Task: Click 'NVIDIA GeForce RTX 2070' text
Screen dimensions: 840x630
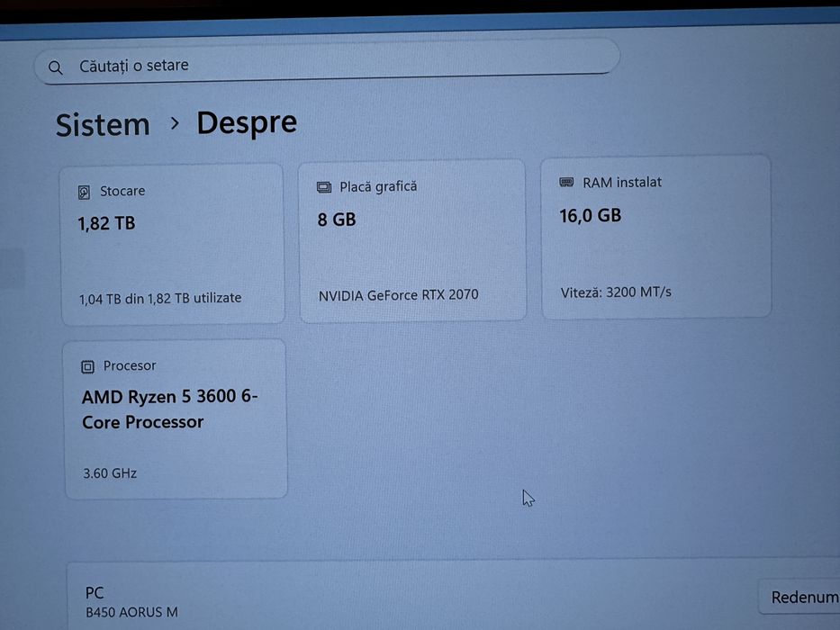Action: pyautogui.click(x=398, y=295)
